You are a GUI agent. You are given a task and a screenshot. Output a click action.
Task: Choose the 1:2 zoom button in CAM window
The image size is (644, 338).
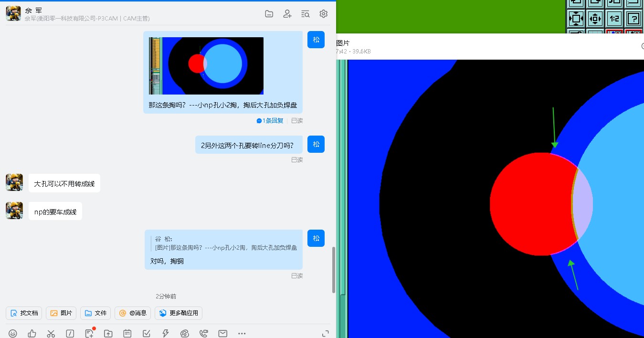[614, 19]
